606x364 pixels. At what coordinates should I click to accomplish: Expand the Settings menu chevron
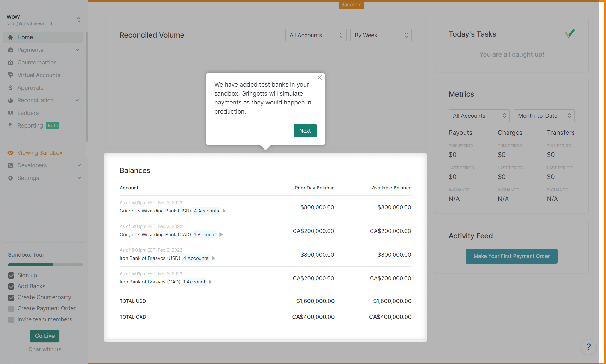pyautogui.click(x=79, y=178)
